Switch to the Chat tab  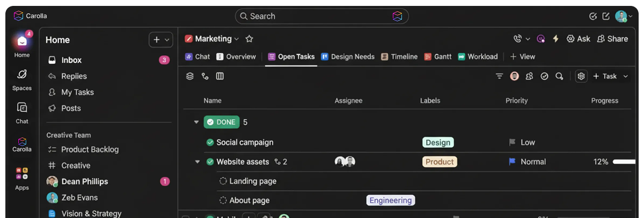197,56
